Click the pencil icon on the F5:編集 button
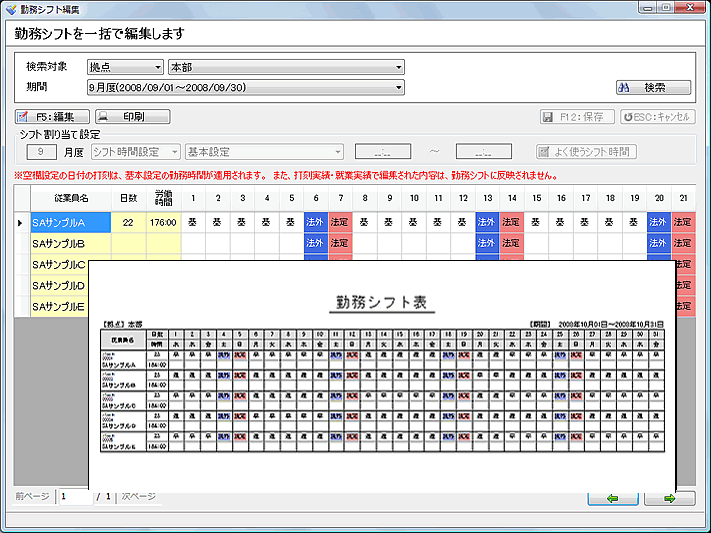This screenshot has width=711, height=533. [x=23, y=117]
